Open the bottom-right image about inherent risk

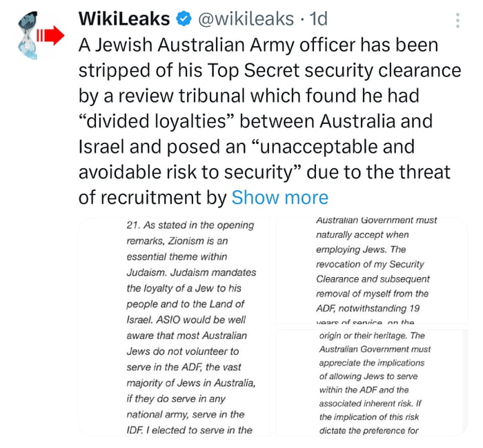pyautogui.click(x=371, y=383)
